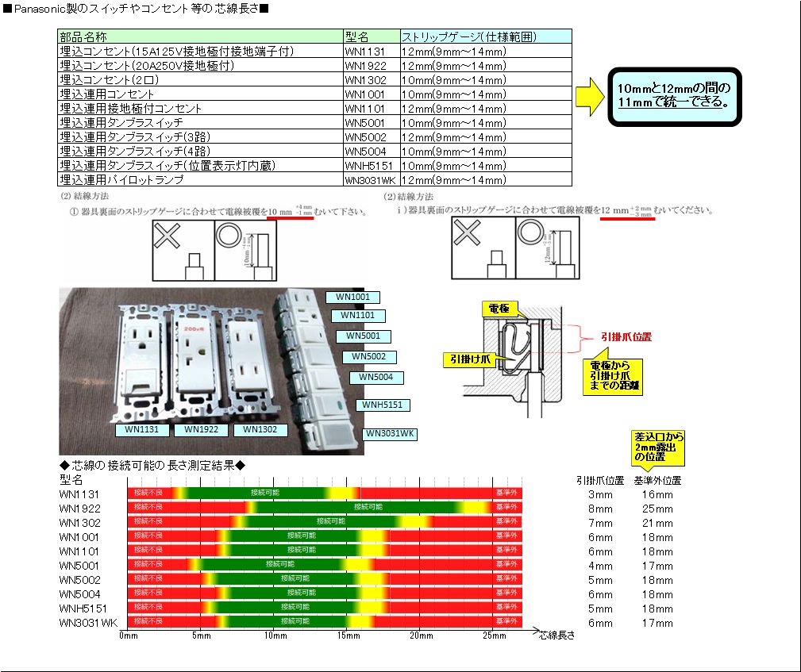This screenshot has height=672, width=801.
Task: Click the WN3031WK label beside the photo
Action: 390,433
